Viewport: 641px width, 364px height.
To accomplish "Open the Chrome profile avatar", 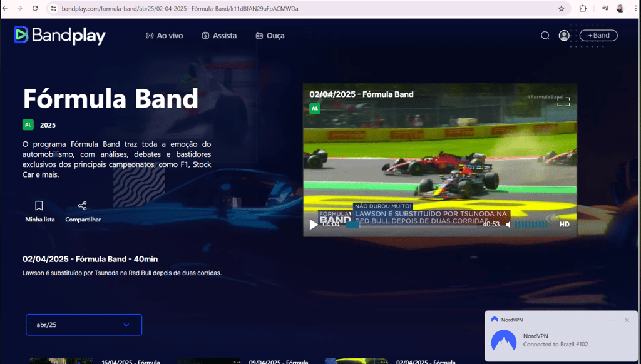I will pyautogui.click(x=620, y=8).
